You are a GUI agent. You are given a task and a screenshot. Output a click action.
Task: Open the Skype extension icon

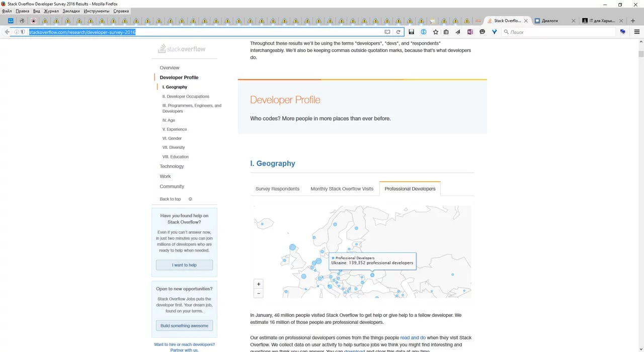(424, 32)
